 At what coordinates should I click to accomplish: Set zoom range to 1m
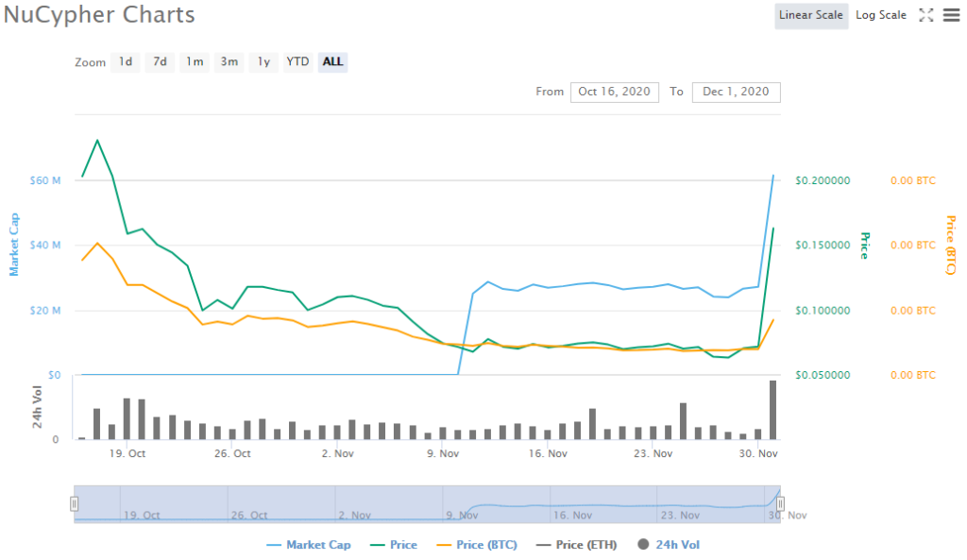(x=195, y=61)
